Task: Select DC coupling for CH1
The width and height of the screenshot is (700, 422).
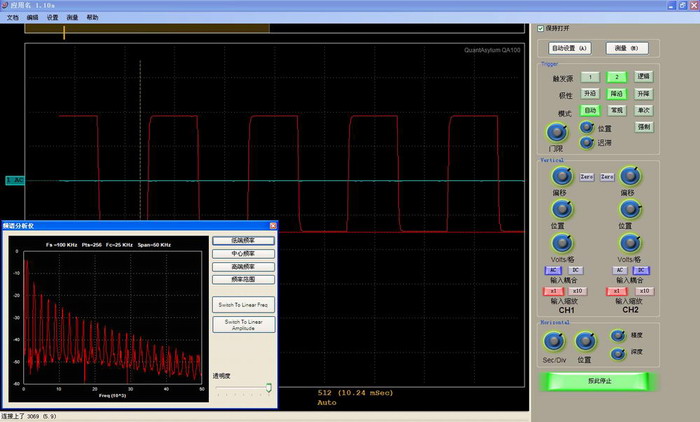Action: [x=575, y=270]
